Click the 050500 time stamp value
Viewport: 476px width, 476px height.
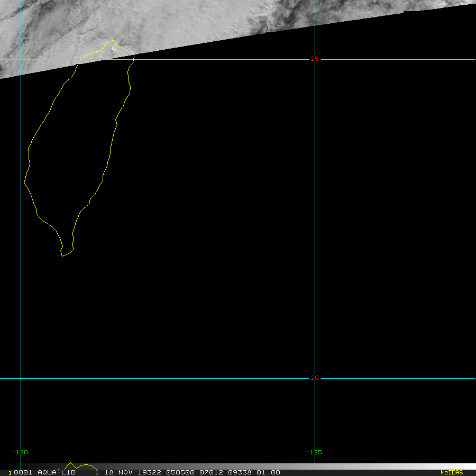(x=180, y=472)
